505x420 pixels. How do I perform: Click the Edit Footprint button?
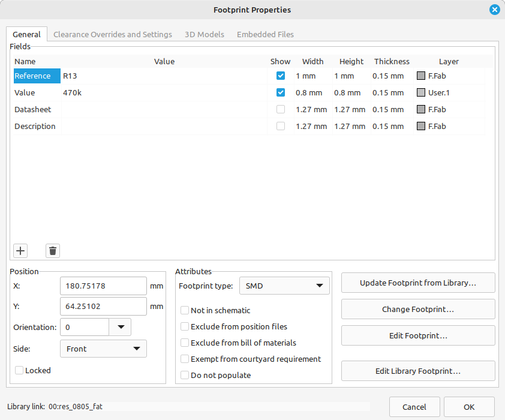(x=418, y=335)
